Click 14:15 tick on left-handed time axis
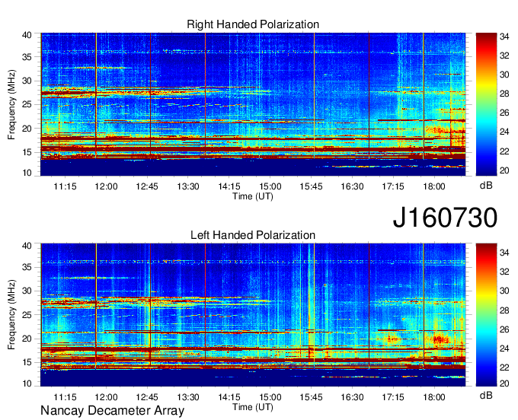Image resolution: width=518 pixels, height=420 pixels. click(229, 397)
